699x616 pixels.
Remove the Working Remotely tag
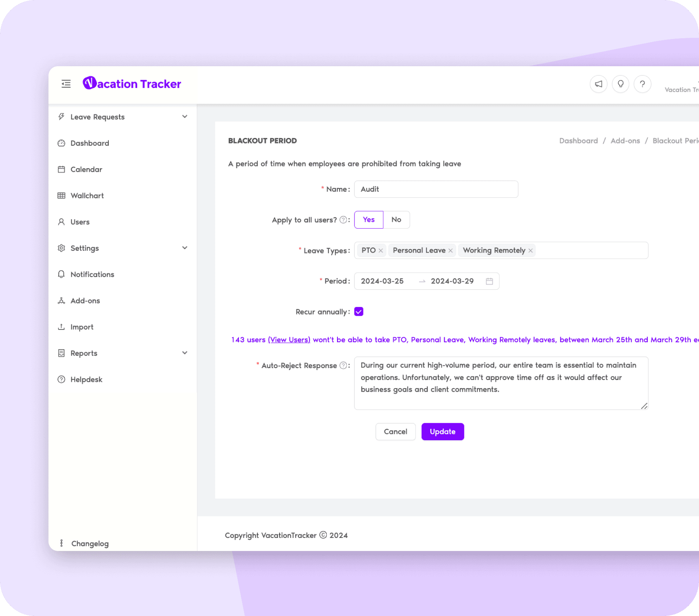pos(530,251)
